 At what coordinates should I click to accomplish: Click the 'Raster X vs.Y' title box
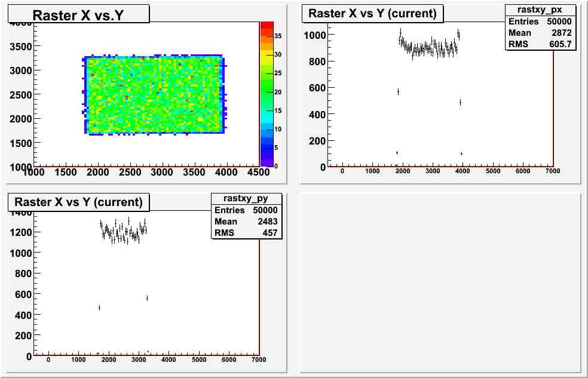coord(79,14)
